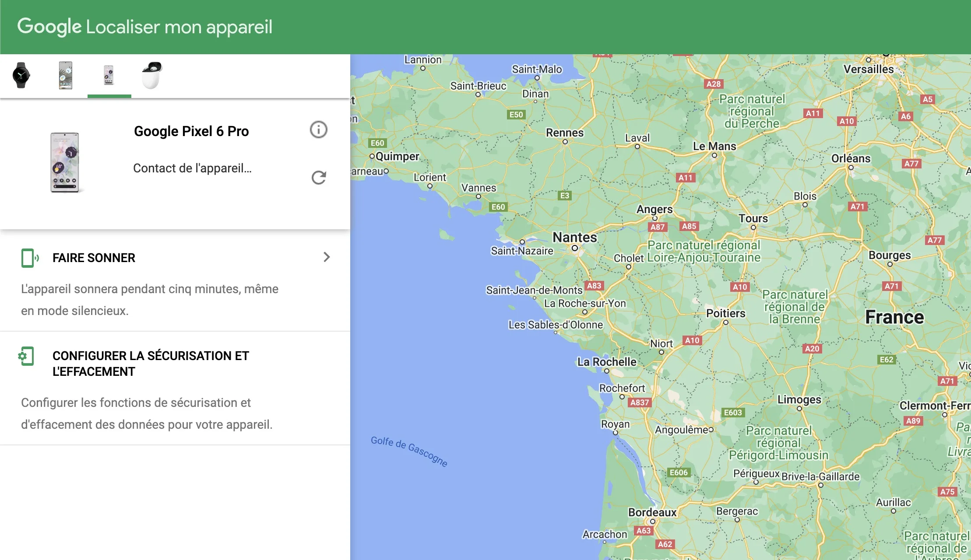Click the France country label on map
Viewport: 971px width, 560px height.
(x=894, y=317)
